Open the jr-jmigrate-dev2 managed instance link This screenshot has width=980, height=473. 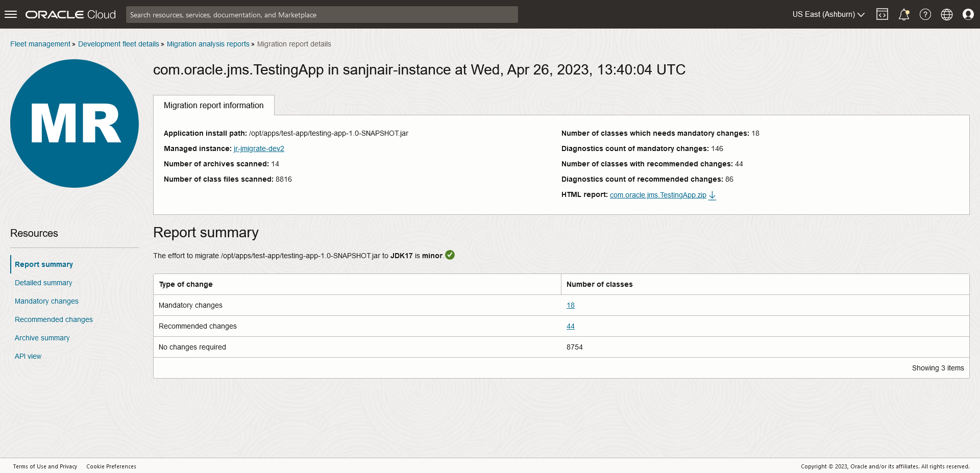tap(259, 148)
